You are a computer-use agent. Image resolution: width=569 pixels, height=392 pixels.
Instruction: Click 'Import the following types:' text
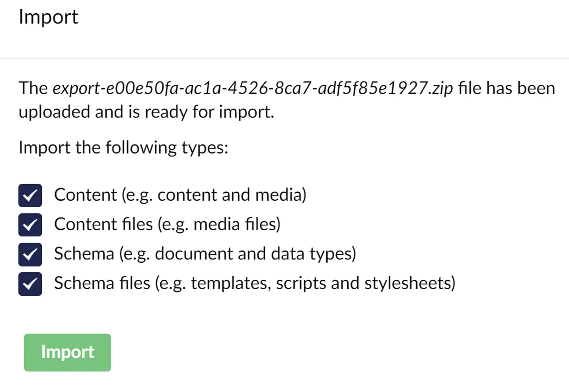[123, 148]
